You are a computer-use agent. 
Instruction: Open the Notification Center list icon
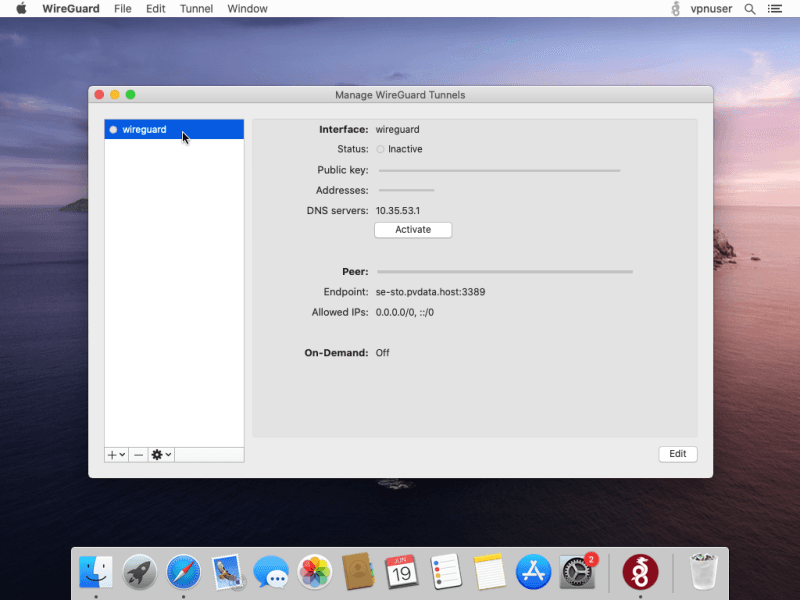[775, 9]
